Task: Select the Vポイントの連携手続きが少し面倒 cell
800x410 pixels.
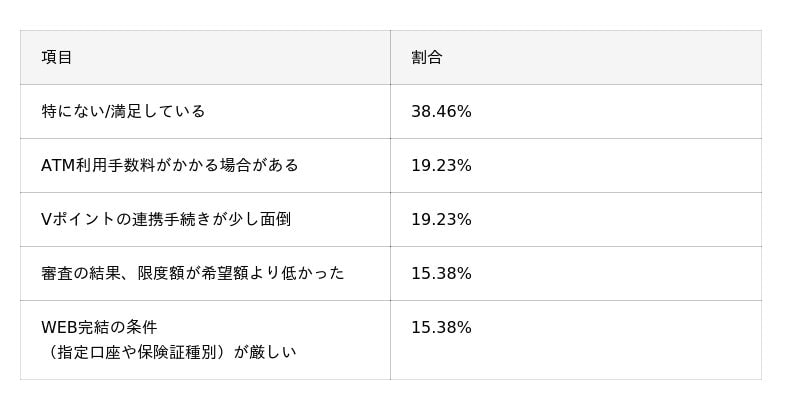Action: click(x=166, y=220)
